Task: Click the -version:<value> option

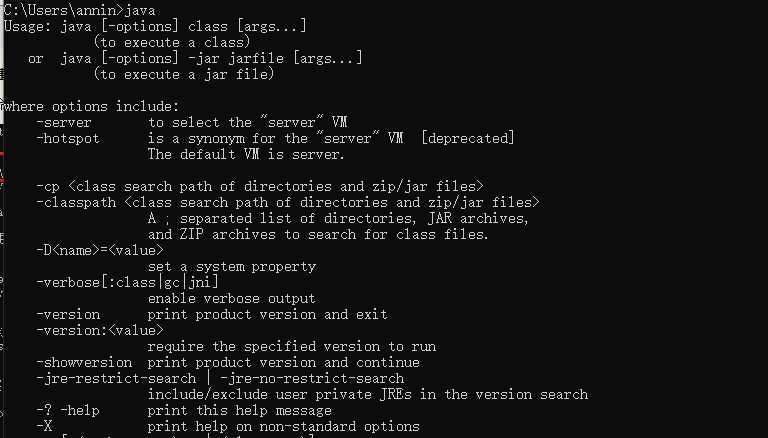Action: [x=100, y=330]
